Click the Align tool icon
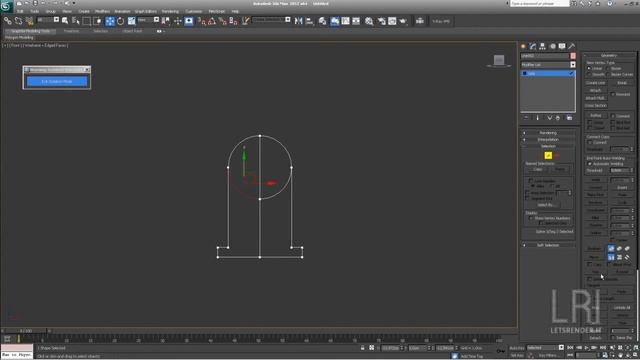The width and height of the screenshot is (640, 360). point(309,21)
